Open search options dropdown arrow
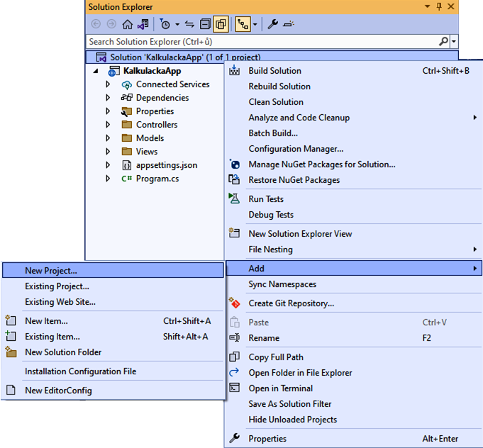This screenshot has width=483, height=448. point(454,42)
